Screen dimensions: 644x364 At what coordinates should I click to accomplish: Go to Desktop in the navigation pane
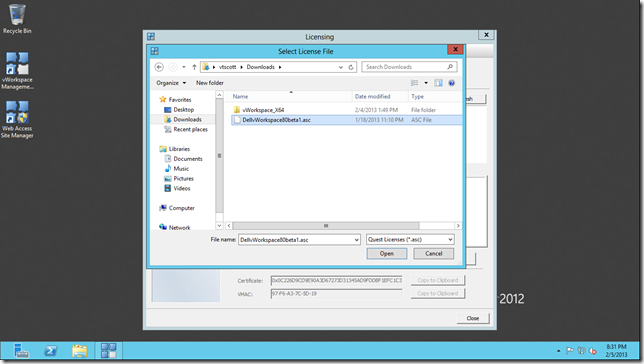pos(183,110)
